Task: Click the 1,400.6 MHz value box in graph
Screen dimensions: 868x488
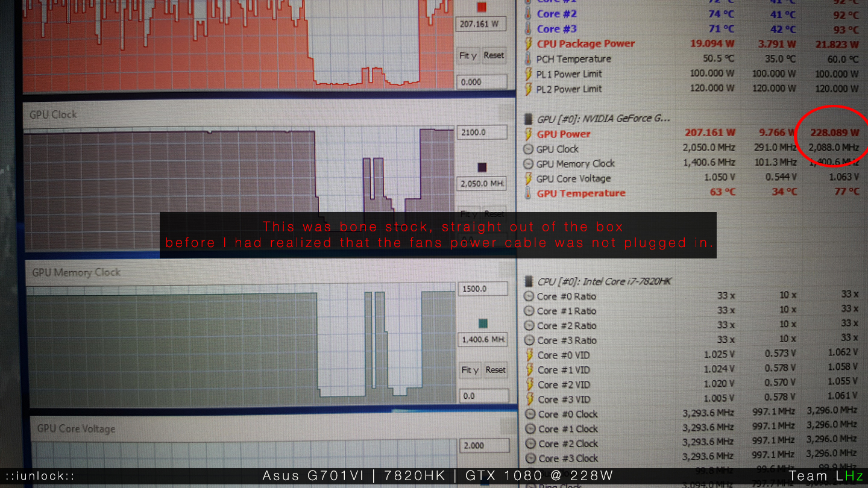Action: pos(483,340)
